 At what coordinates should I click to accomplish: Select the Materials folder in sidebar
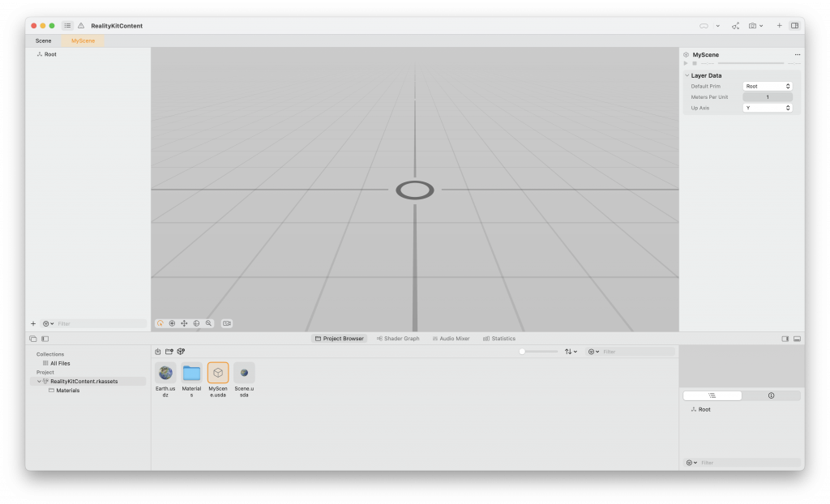(63, 391)
